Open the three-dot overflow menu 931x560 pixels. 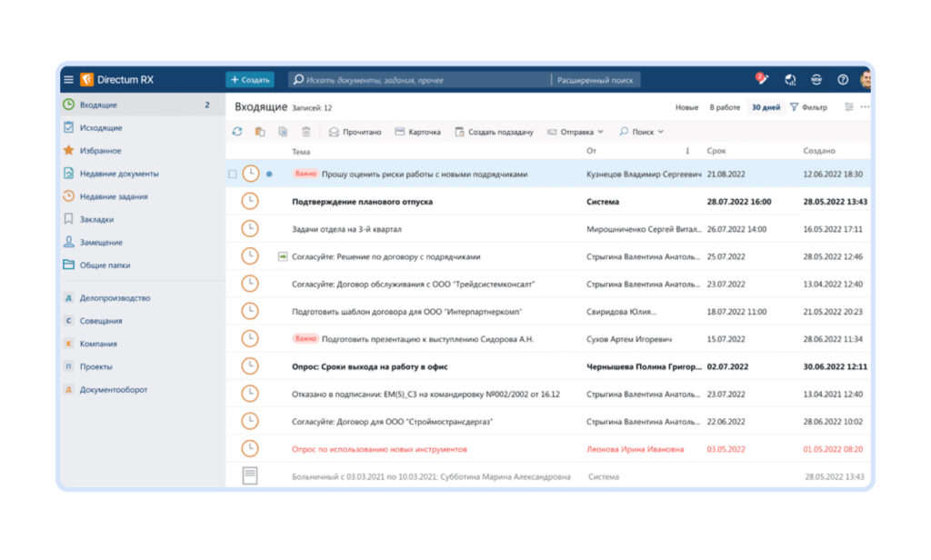[864, 107]
